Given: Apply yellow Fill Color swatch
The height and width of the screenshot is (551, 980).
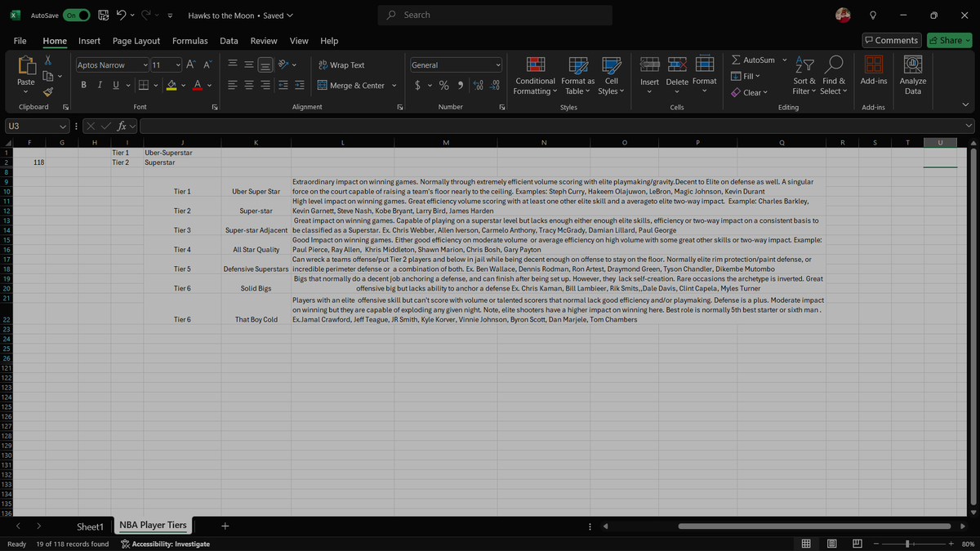Looking at the screenshot, I should tap(171, 85).
